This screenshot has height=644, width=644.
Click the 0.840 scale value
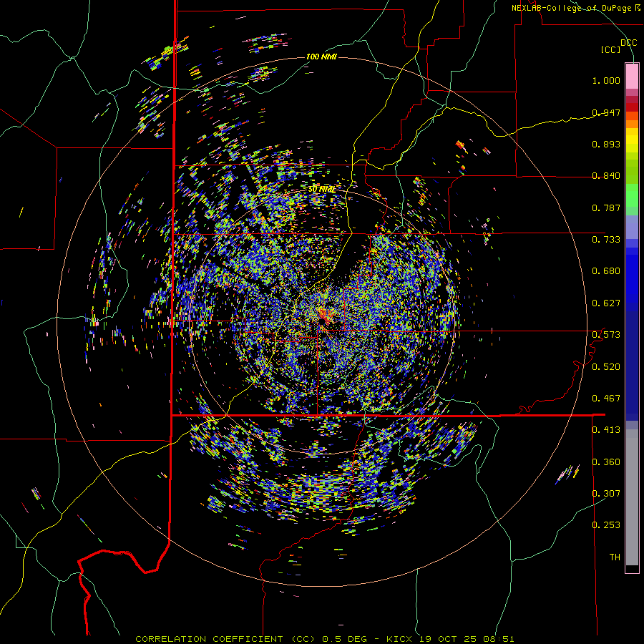606,176
